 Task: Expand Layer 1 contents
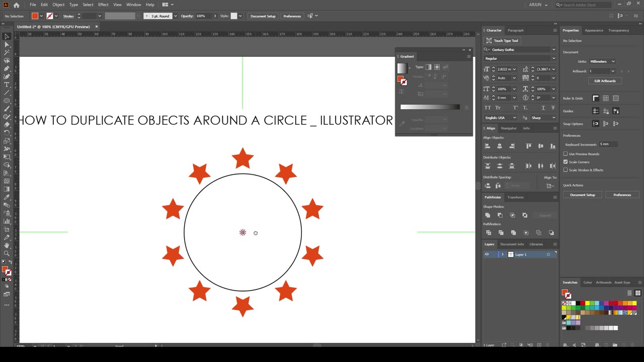(x=502, y=254)
